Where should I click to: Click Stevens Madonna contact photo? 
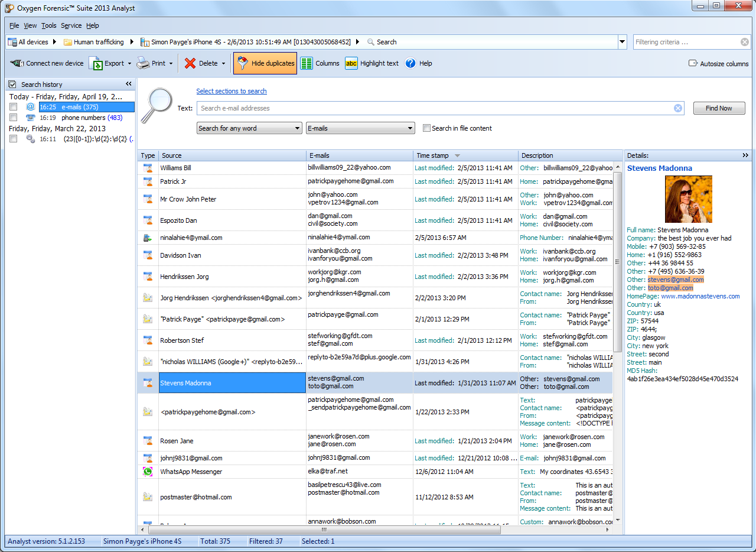click(x=688, y=199)
